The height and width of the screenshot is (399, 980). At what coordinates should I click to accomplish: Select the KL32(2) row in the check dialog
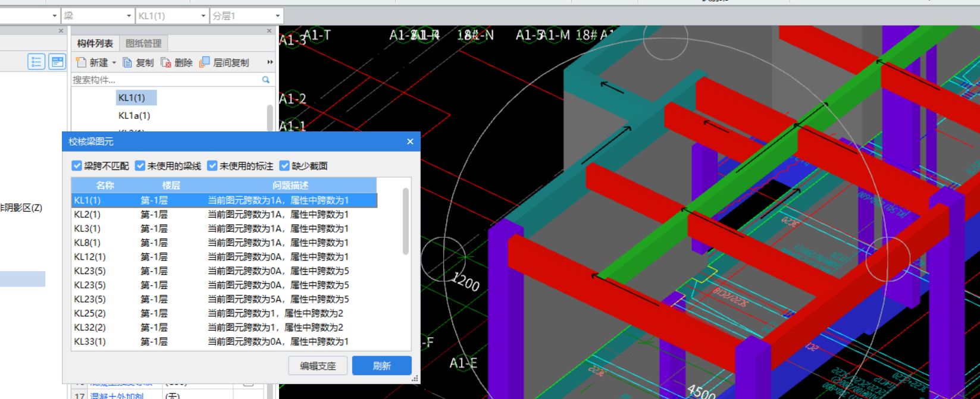[x=224, y=328]
